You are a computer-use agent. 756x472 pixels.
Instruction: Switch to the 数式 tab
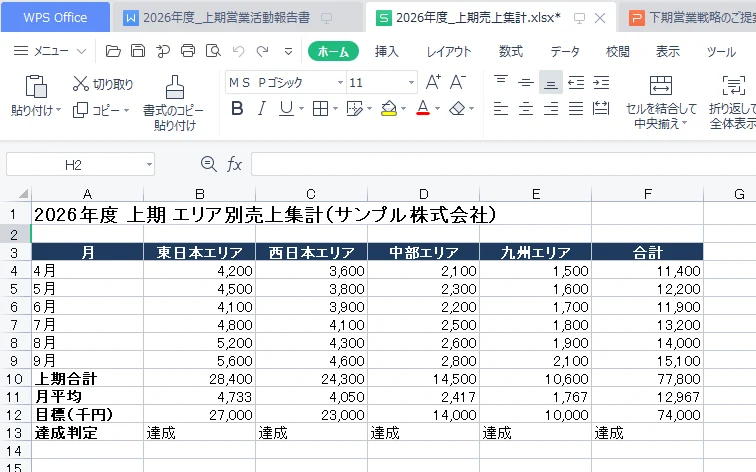(511, 51)
